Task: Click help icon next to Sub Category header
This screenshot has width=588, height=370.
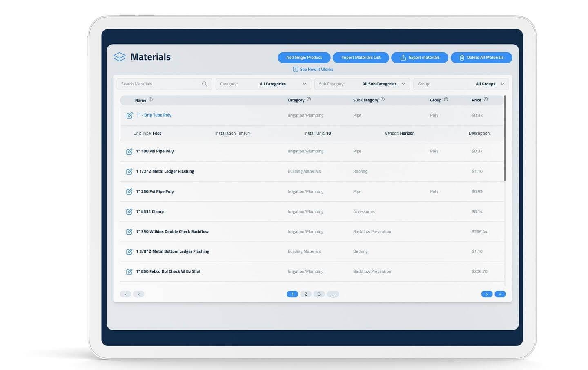Action: (383, 99)
